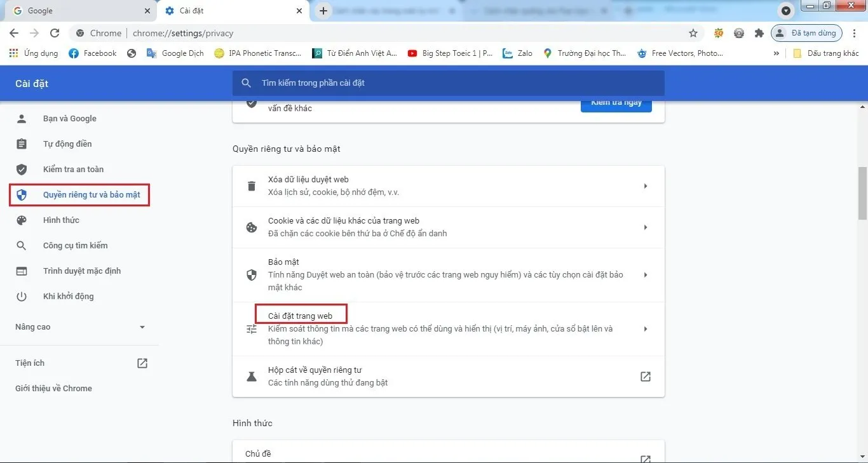Open Cài đặt trang web settings
The height and width of the screenshot is (463, 868).
coord(449,329)
